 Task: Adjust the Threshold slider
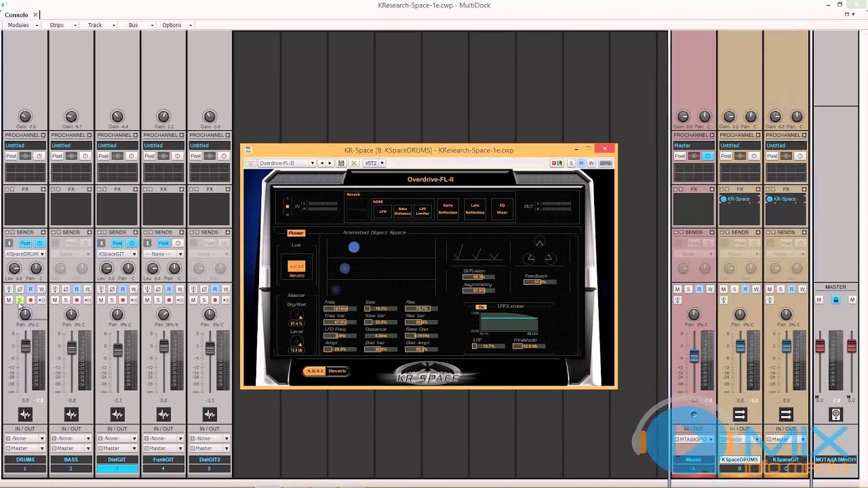pyautogui.click(x=530, y=346)
